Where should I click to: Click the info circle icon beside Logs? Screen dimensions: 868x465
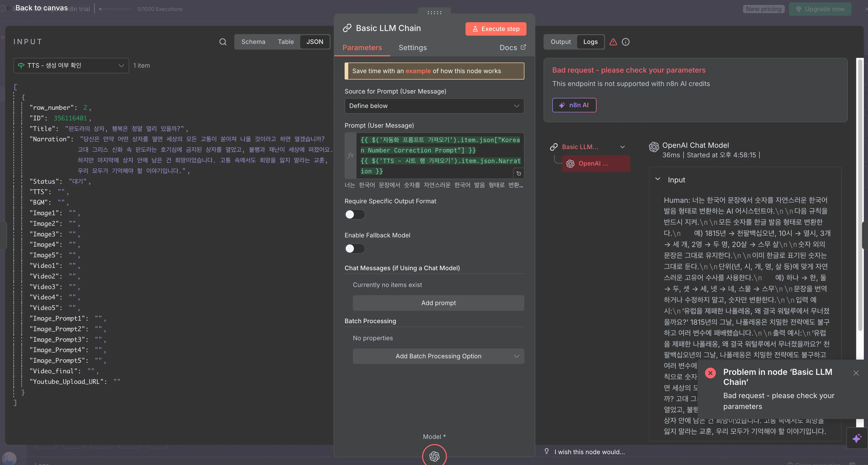[626, 42]
